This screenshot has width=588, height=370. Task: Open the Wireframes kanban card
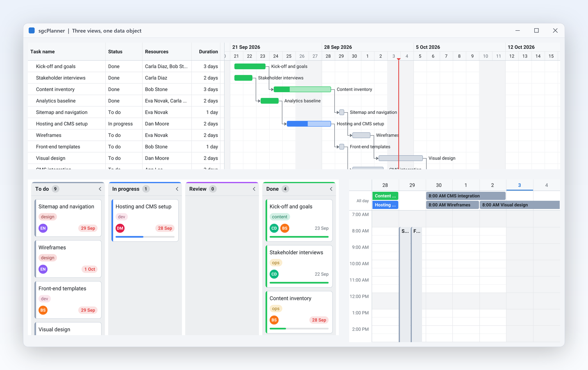[x=68, y=259]
